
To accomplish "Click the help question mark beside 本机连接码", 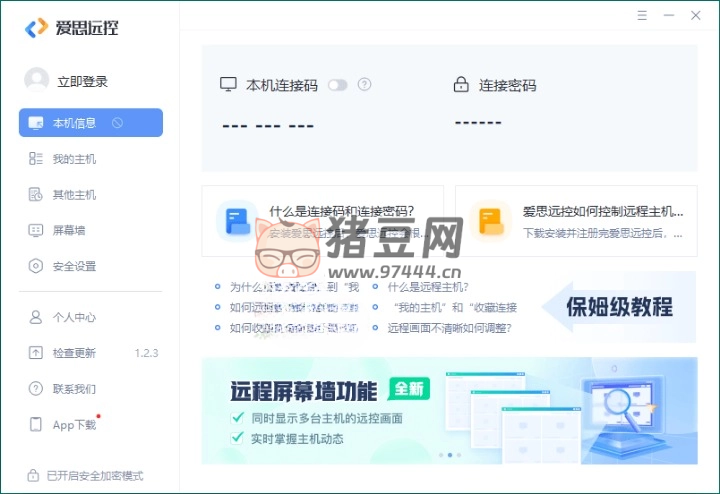I will [x=364, y=85].
